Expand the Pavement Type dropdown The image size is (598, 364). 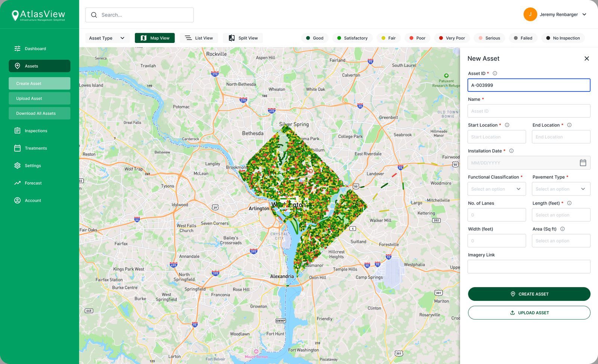tap(561, 189)
